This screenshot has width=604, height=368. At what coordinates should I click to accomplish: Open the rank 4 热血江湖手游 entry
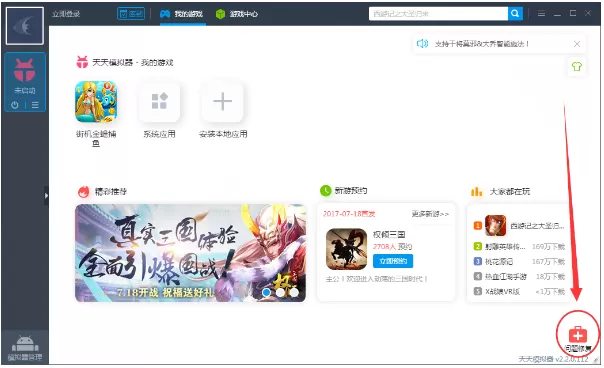[518, 276]
